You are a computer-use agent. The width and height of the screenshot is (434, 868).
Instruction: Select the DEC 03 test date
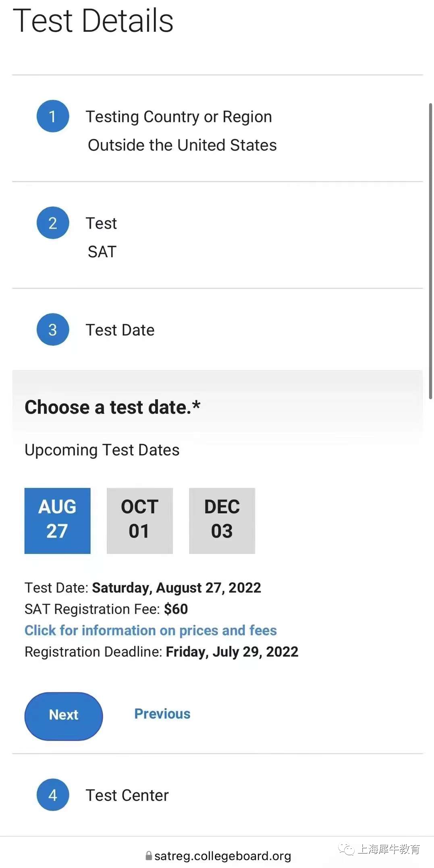[222, 521]
